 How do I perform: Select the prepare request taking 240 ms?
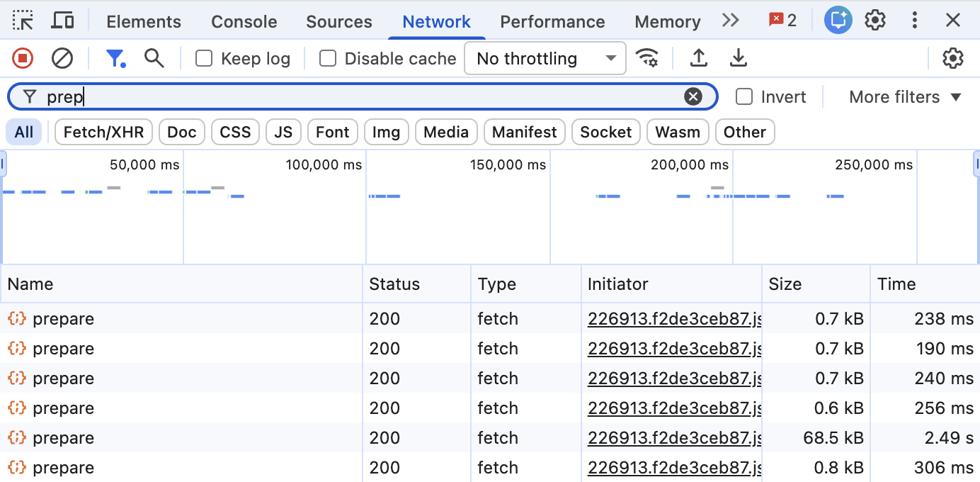coord(490,379)
